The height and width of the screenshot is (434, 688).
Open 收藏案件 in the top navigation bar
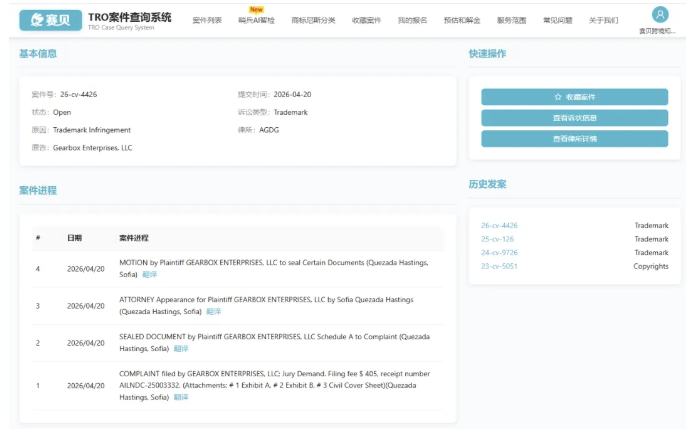pyautogui.click(x=366, y=20)
